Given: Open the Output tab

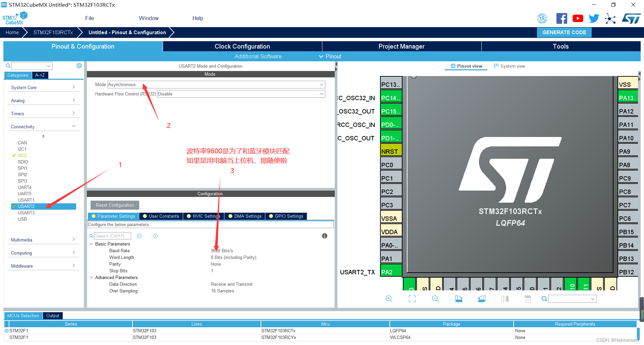Looking at the screenshot, I should coord(53,316).
